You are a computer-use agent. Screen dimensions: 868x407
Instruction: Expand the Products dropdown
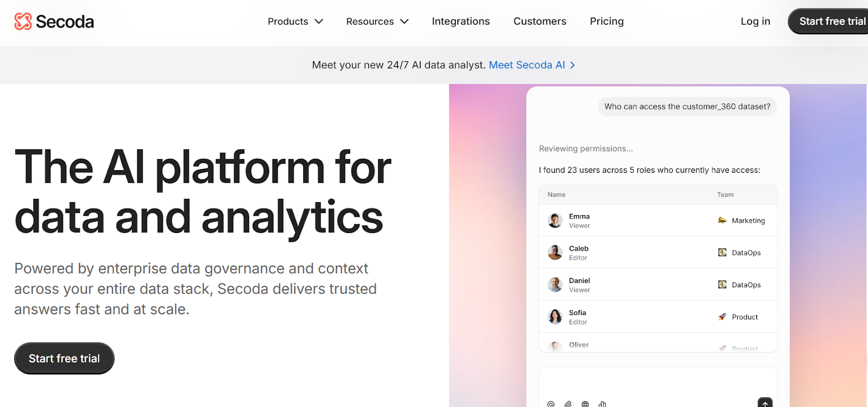(x=295, y=21)
